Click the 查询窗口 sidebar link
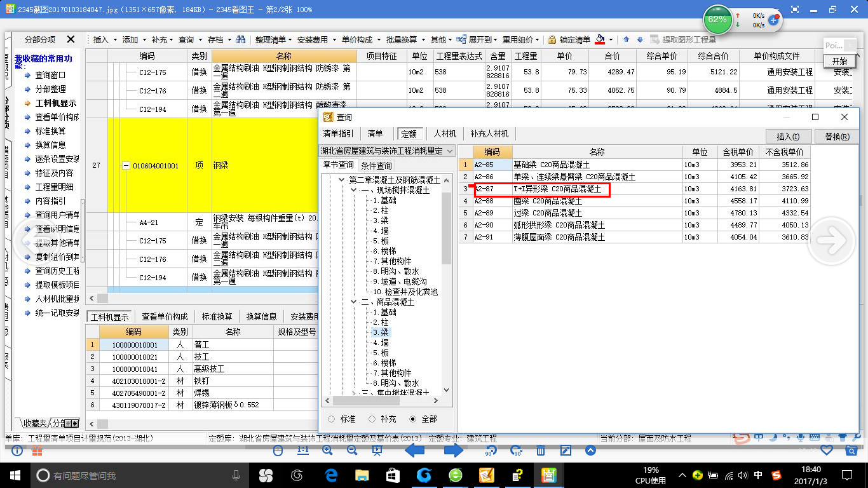This screenshot has height=488, width=868. tap(50, 75)
